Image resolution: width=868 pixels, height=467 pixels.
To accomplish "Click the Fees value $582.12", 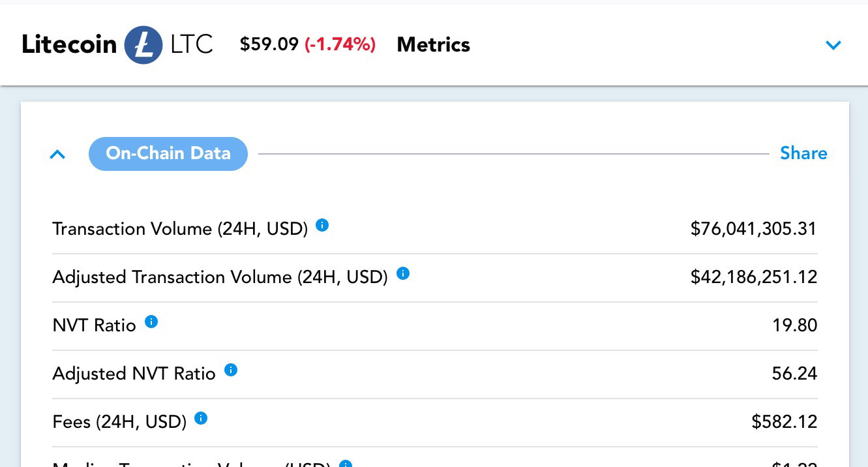I will [785, 422].
